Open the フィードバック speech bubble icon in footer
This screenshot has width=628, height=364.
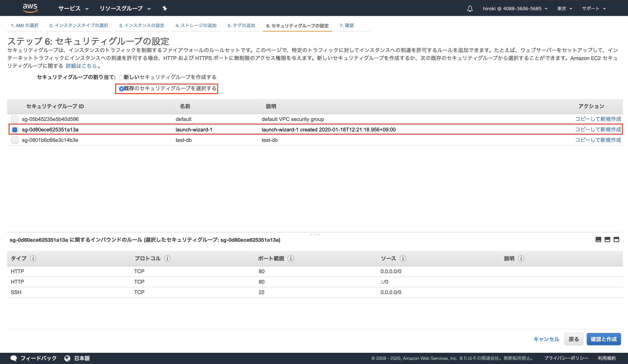click(x=14, y=358)
